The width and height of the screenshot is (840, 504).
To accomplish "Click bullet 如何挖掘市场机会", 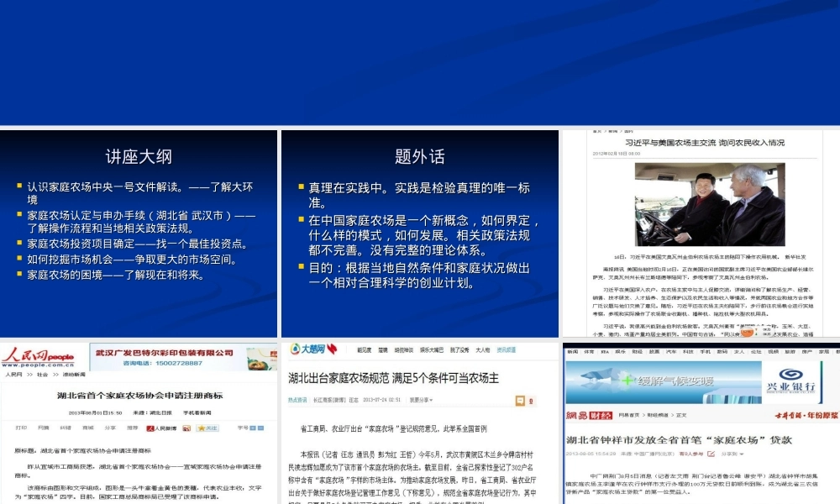I will (x=133, y=260).
